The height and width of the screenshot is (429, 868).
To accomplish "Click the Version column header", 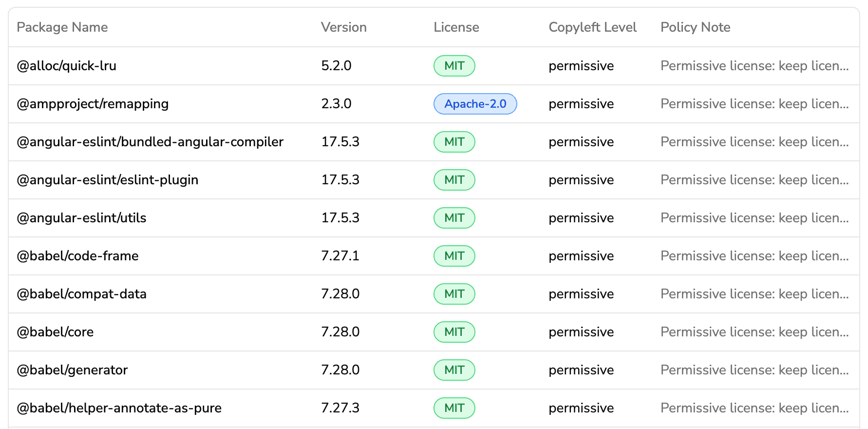I will [x=344, y=27].
